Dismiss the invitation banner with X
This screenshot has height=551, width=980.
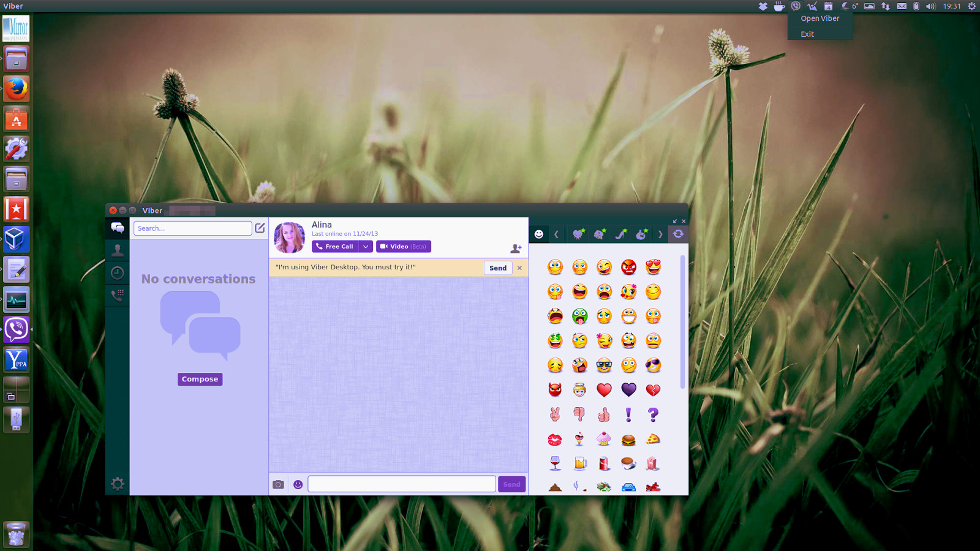519,268
